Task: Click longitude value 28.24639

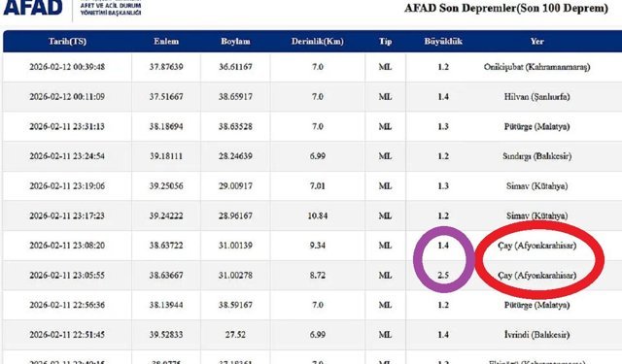Action: [235, 156]
